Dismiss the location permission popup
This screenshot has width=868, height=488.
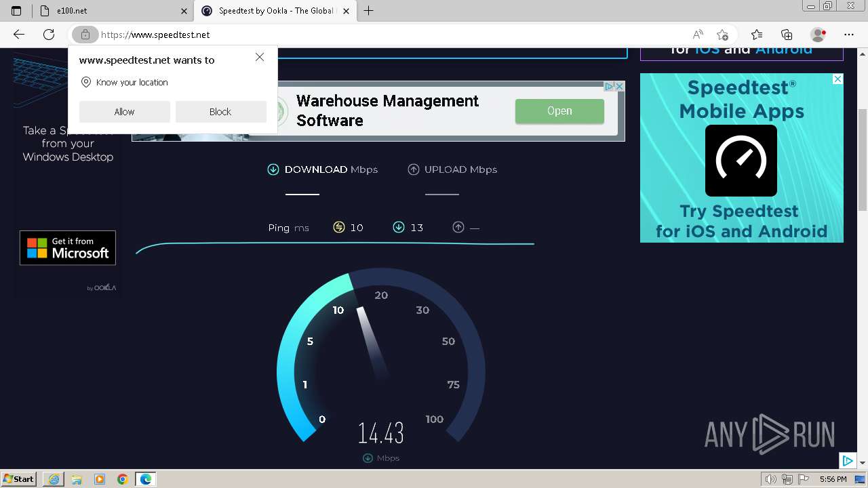point(260,58)
